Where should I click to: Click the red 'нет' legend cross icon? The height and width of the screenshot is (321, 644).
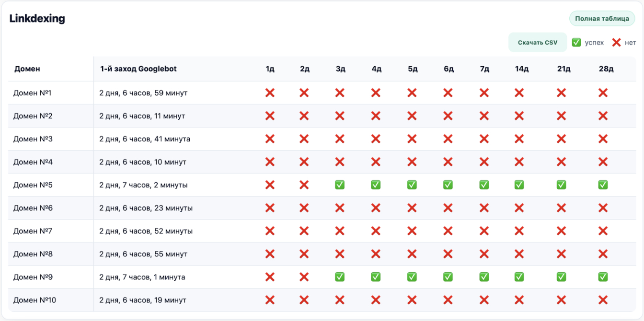tap(616, 43)
